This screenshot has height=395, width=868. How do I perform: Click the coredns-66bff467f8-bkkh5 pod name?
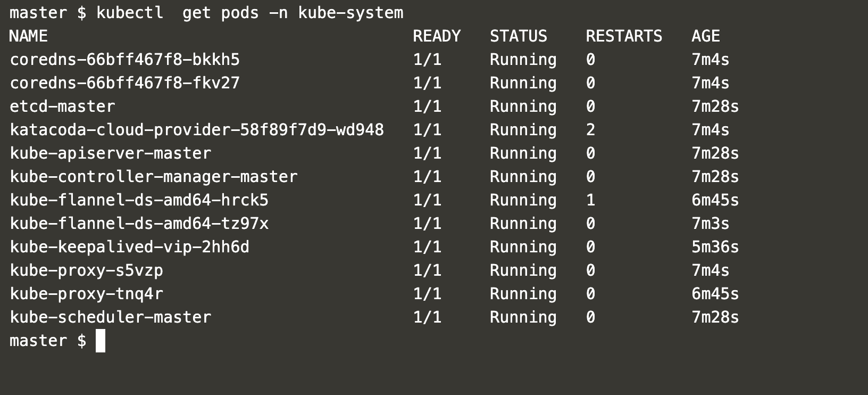(124, 60)
